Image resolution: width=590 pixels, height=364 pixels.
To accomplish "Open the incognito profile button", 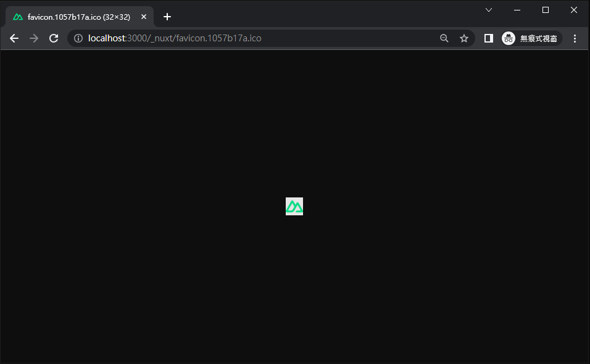I will point(531,38).
